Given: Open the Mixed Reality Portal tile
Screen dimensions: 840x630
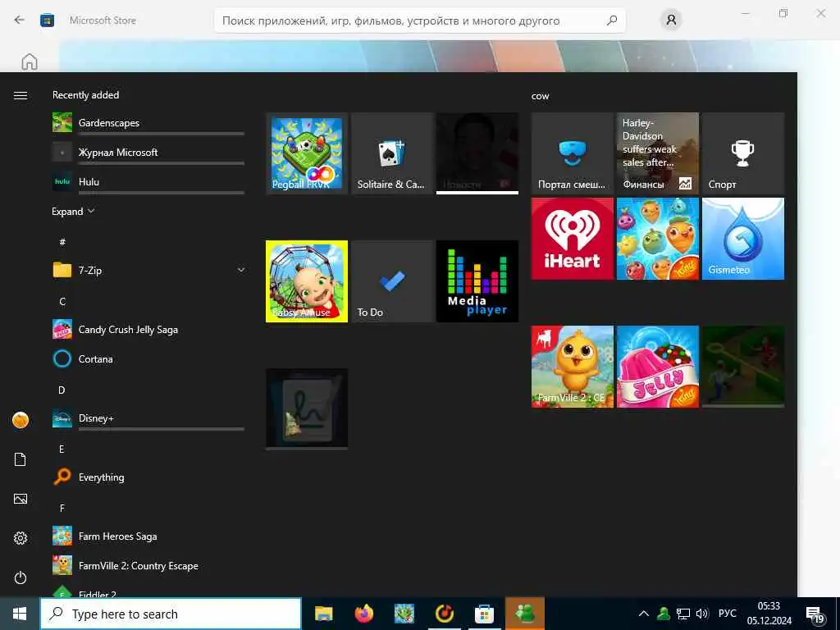Looking at the screenshot, I should [572, 153].
